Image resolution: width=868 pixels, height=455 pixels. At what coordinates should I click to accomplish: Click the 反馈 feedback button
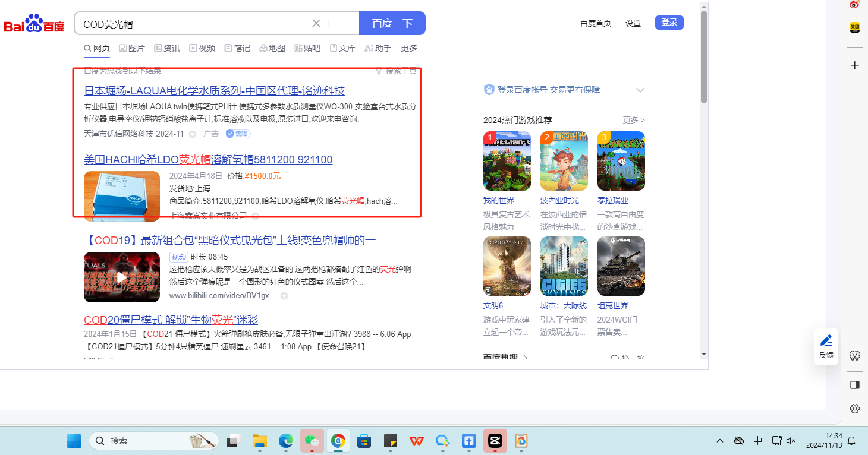(826, 346)
